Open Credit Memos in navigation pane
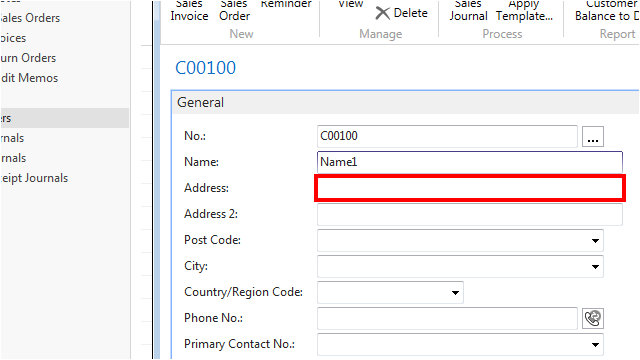Viewport: 640px width, 360px height. pos(29,78)
